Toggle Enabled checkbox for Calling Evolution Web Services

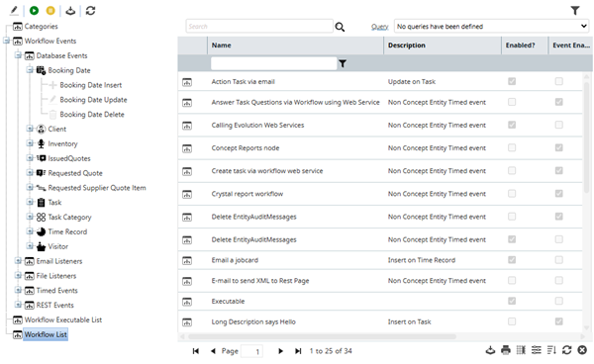point(512,125)
